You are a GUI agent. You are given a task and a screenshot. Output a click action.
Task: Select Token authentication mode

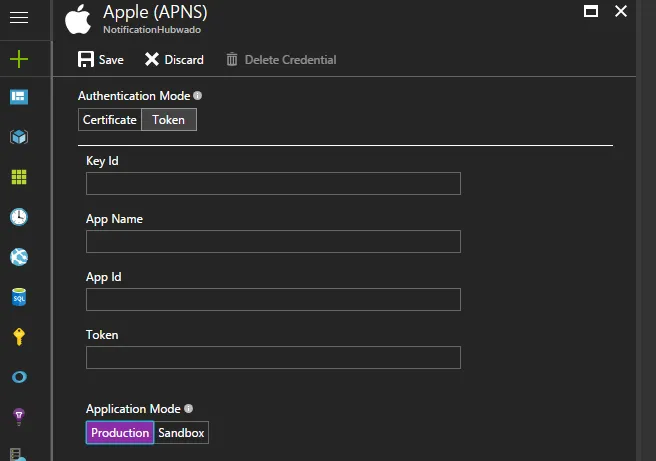(x=169, y=120)
